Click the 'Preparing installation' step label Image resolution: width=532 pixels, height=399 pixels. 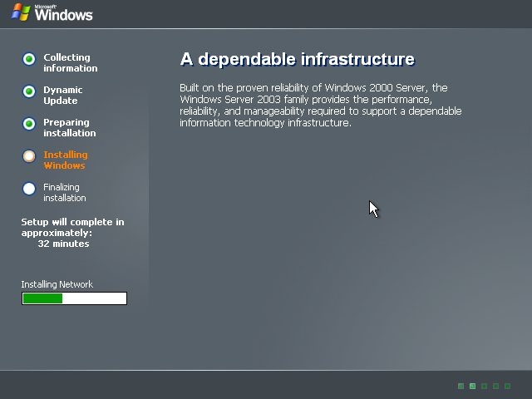click(70, 127)
